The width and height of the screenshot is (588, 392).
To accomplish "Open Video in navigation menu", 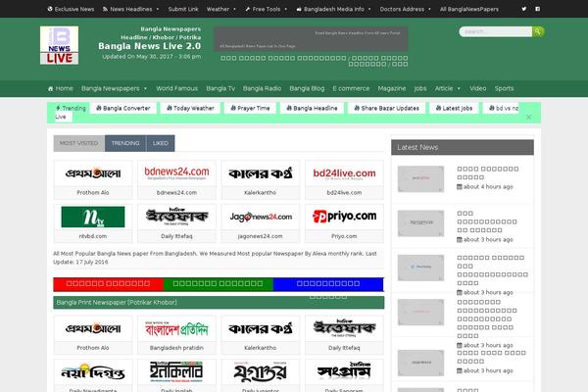I will click(478, 89).
